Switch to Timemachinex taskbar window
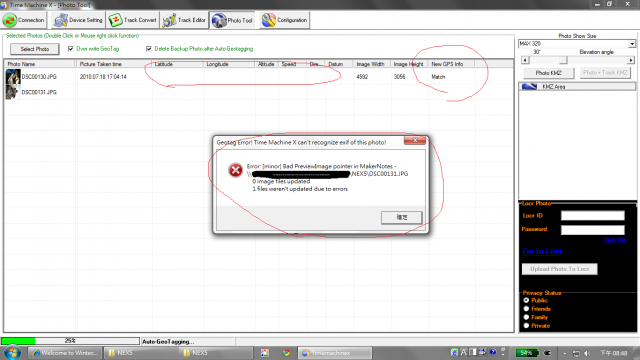 pyautogui.click(x=335, y=353)
